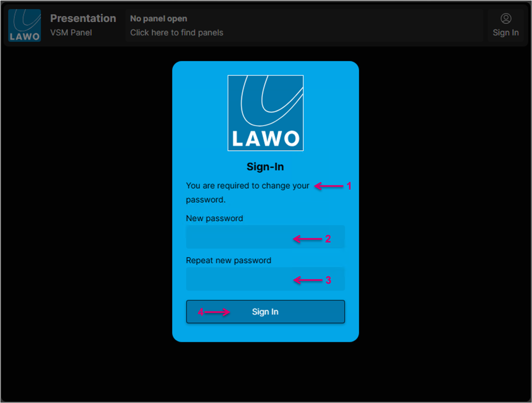This screenshot has width=532, height=403.
Task: Click the 'New password' field label
Action: (214, 218)
